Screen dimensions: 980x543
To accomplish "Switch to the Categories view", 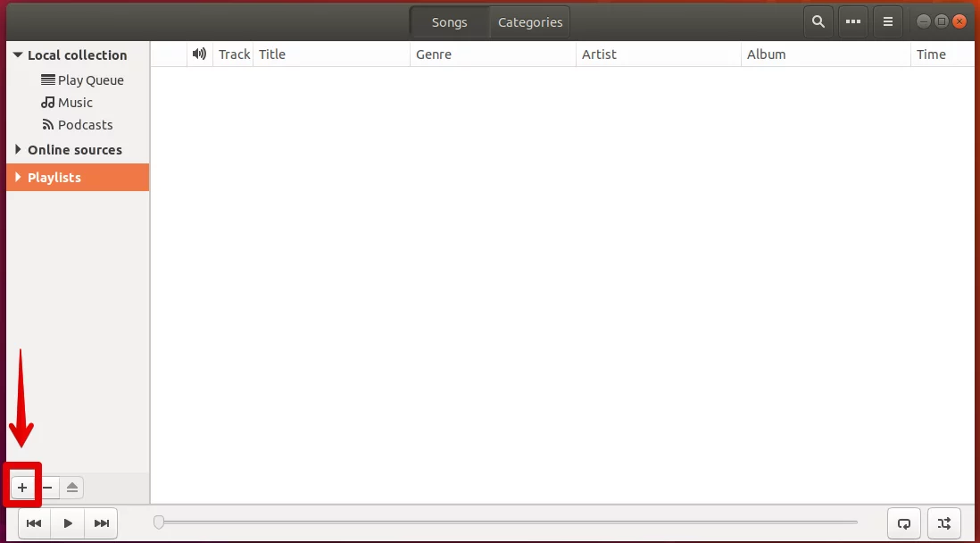I will click(x=530, y=22).
